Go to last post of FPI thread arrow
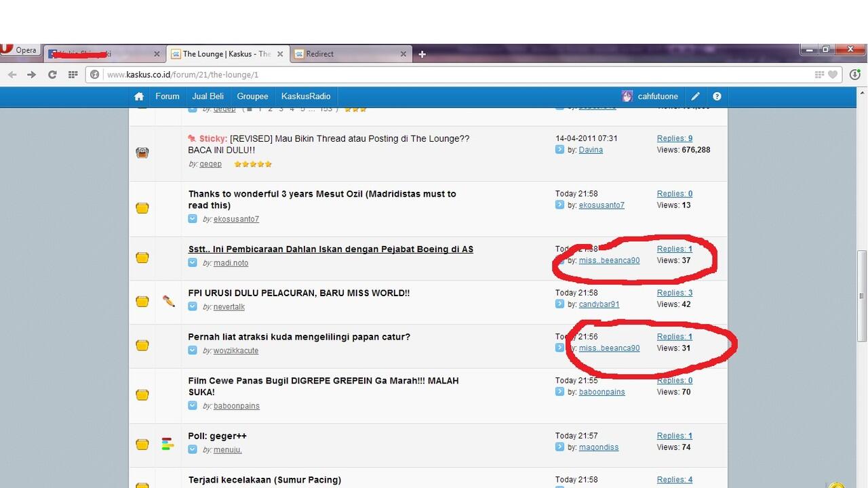 click(x=559, y=304)
